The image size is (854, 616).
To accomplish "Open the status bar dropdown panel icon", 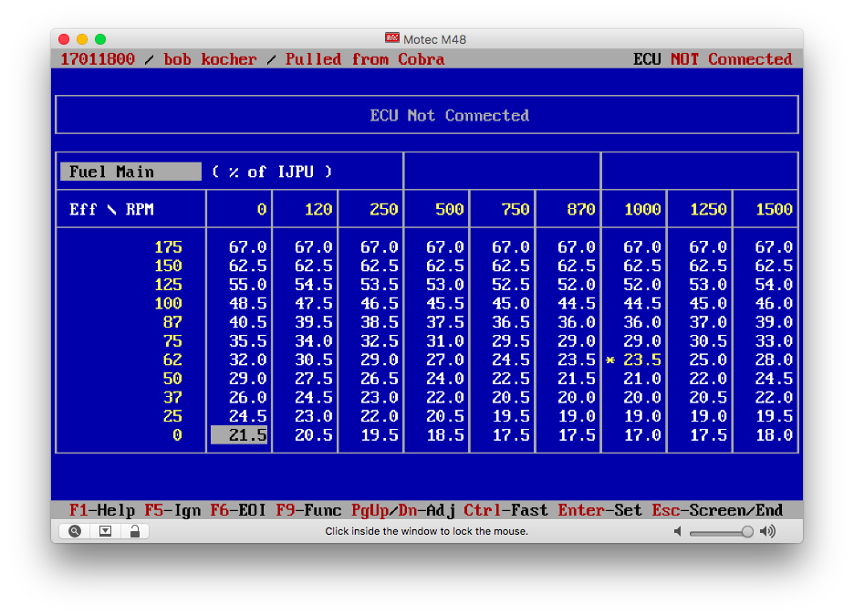I will pos(105,531).
